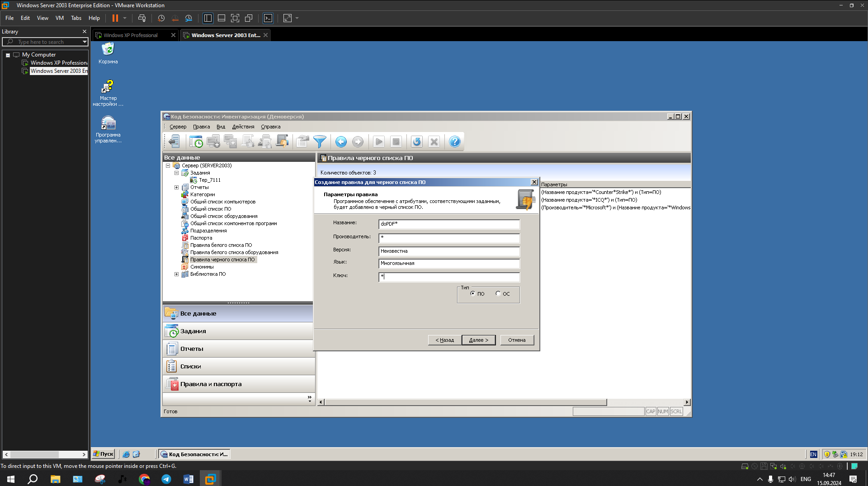Select the ПО type radio button
Screen dimensions: 868x486
pyautogui.click(x=473, y=293)
